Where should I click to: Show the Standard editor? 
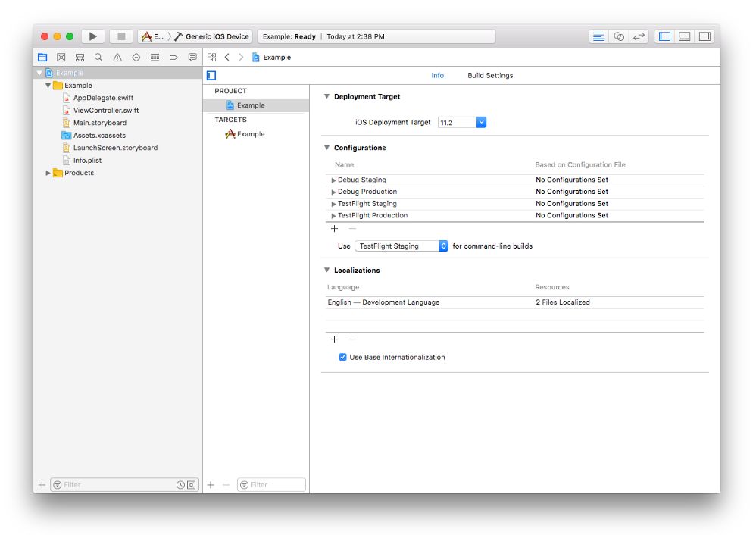click(598, 36)
